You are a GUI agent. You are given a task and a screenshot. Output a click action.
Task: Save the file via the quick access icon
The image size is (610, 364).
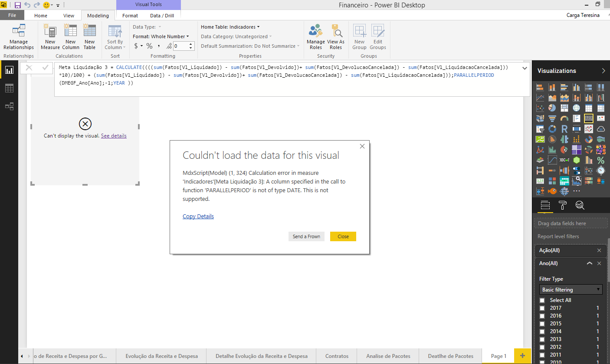(x=18, y=5)
